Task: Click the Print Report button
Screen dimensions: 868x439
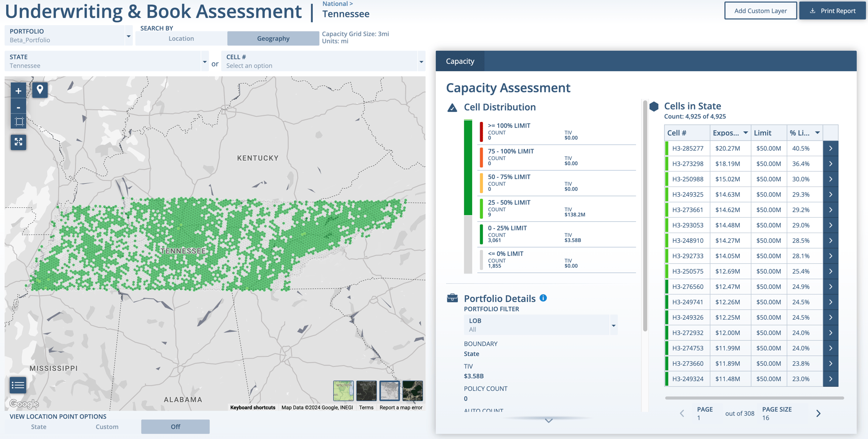Action: [832, 11]
